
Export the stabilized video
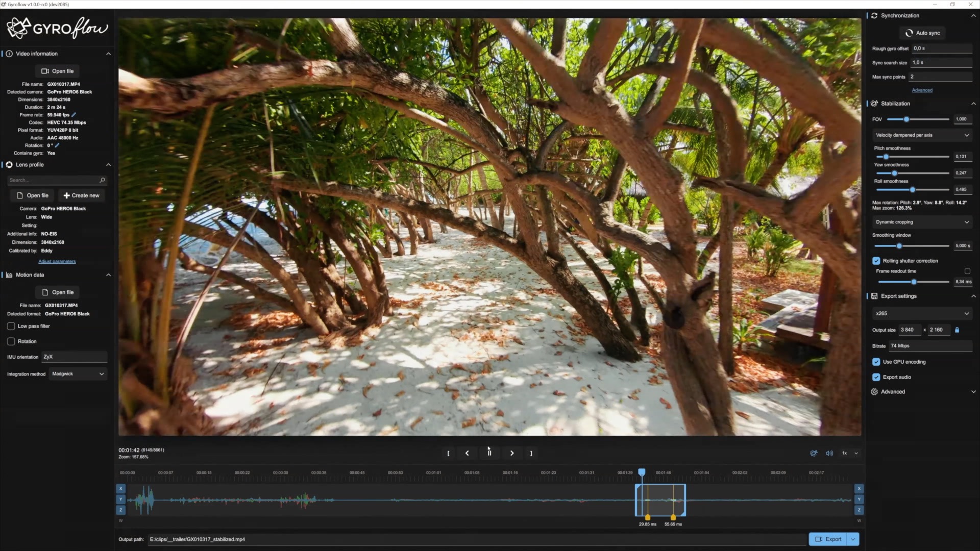coord(828,539)
